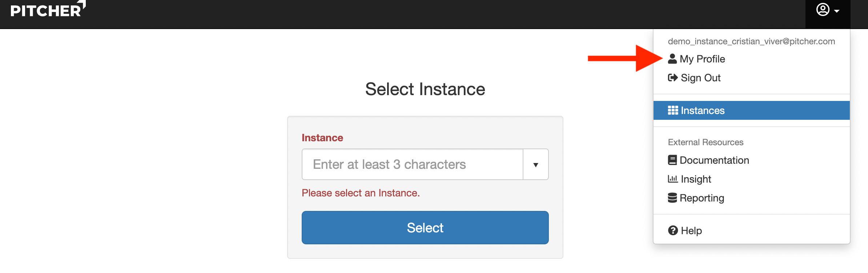Click the Instance search input field
Image resolution: width=868 pixels, height=273 pixels.
point(412,164)
